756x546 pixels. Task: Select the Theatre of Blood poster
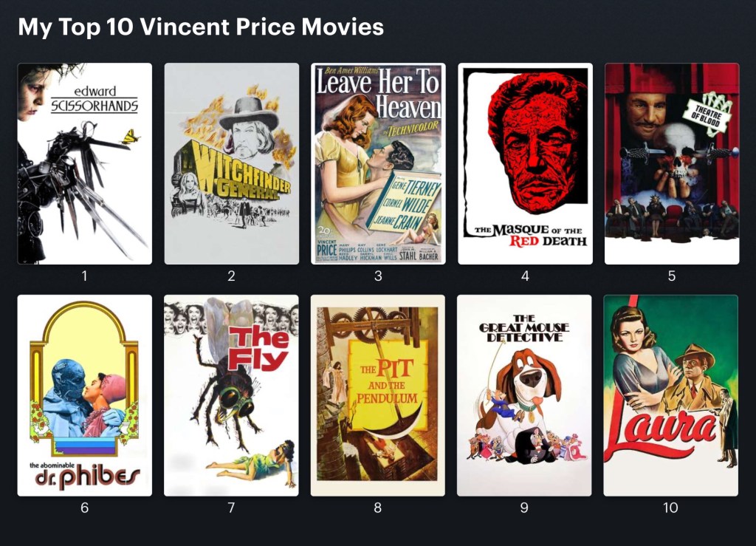pyautogui.click(x=672, y=163)
